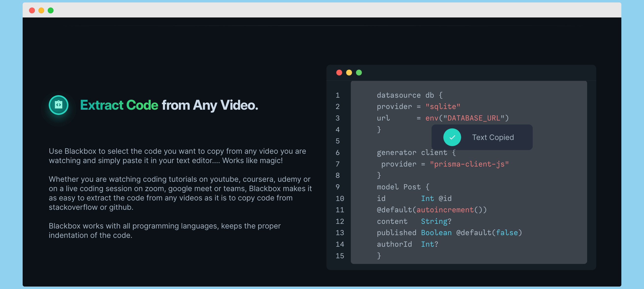Minimize outer window using yellow button
The image size is (644, 289).
[x=41, y=10]
